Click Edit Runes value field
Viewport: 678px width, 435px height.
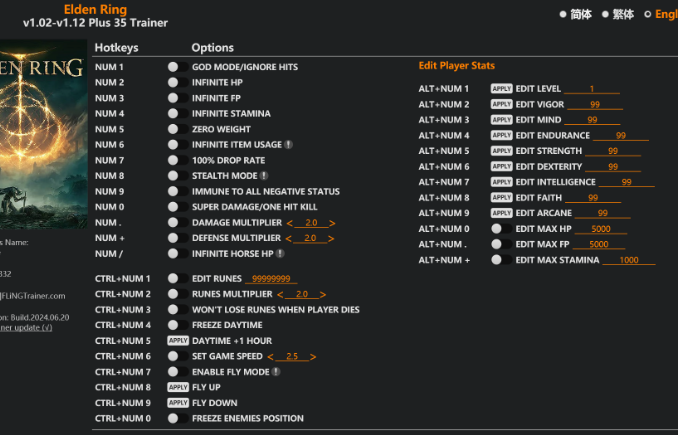pos(271,279)
